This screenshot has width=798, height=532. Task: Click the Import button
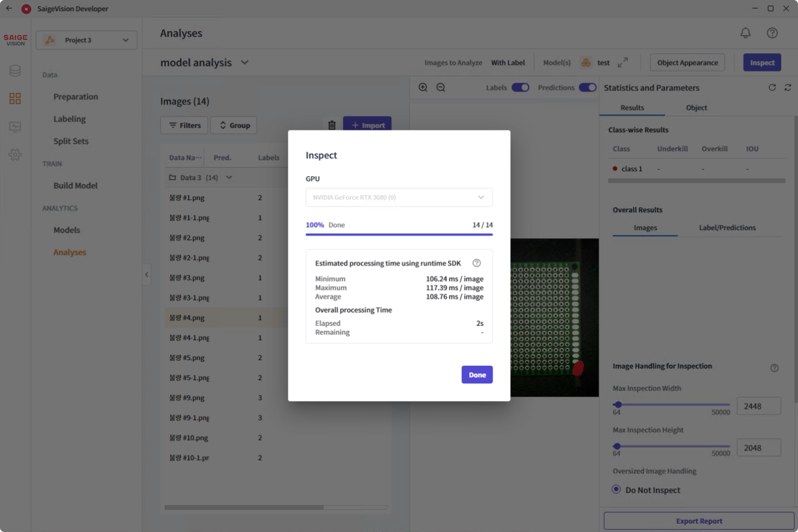pos(367,125)
